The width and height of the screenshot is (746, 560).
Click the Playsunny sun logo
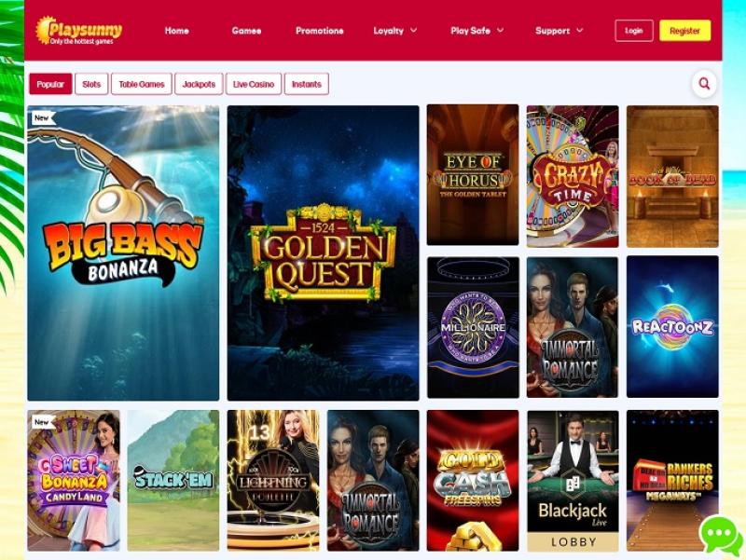[79, 31]
